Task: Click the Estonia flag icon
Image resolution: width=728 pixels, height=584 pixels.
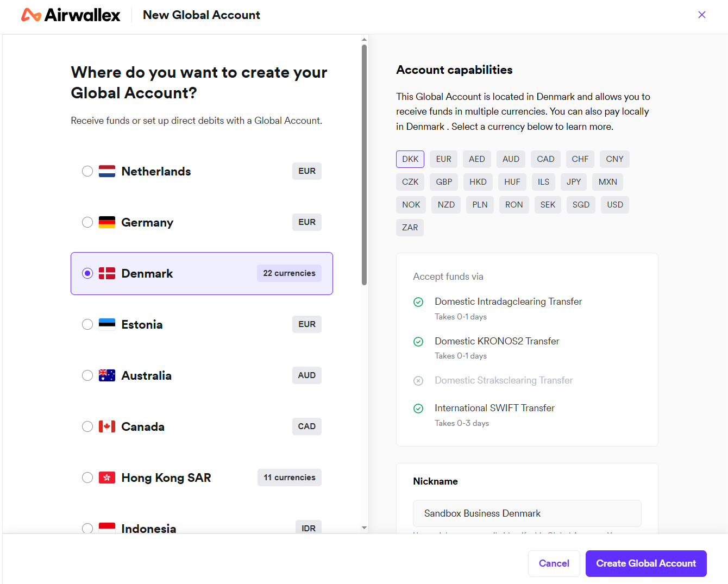Action: coord(107,324)
